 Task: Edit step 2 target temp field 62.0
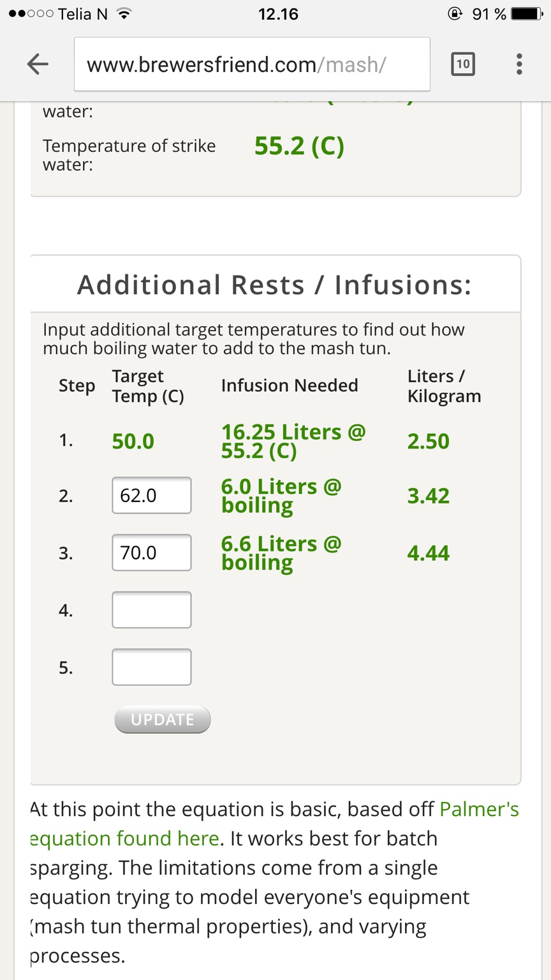coord(152,495)
